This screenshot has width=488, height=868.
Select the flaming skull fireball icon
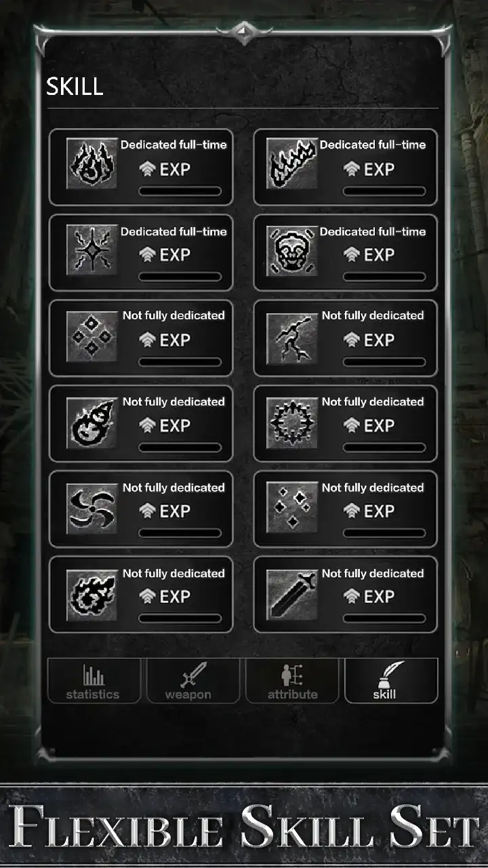click(x=92, y=422)
